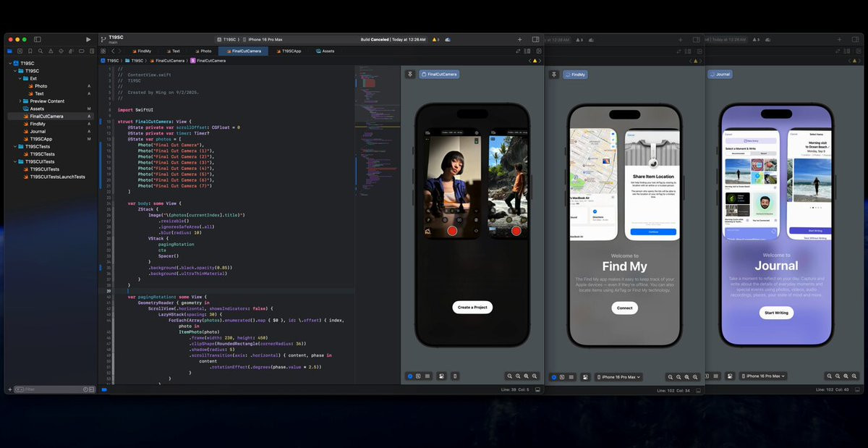The width and height of the screenshot is (868, 448).
Task: Tap Connect in the Find My preview
Action: tap(625, 308)
